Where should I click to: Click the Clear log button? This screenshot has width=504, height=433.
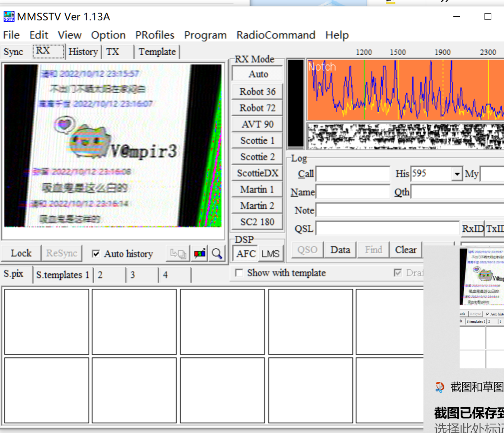(x=405, y=250)
